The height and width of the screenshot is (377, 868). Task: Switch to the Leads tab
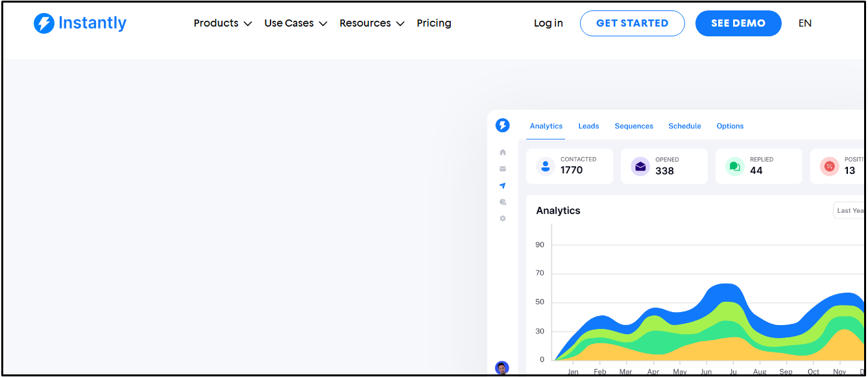coord(588,126)
